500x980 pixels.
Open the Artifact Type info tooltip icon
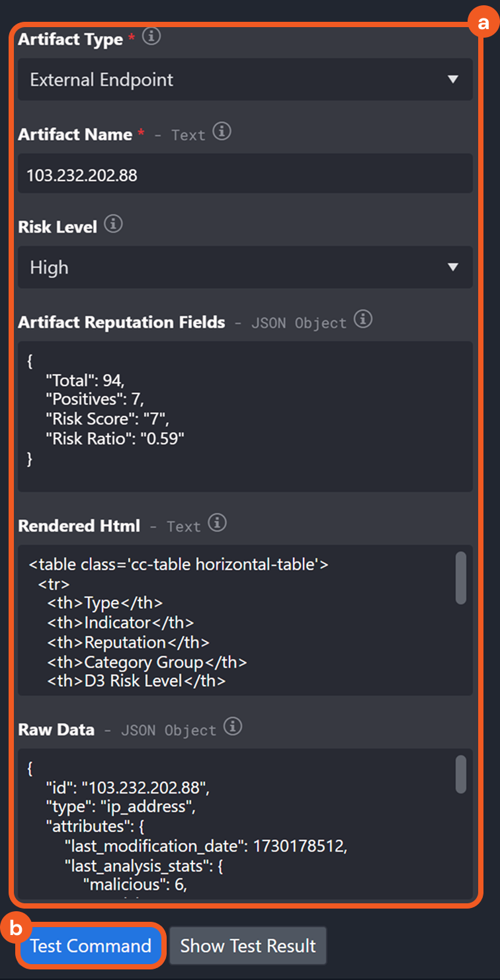click(x=151, y=38)
